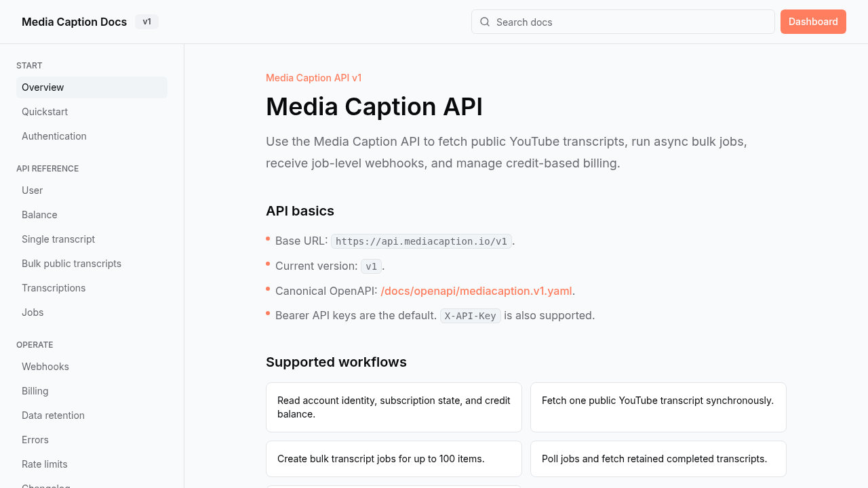Click the base URL code snippet
Screen dimensions: 868x488
tap(421, 241)
